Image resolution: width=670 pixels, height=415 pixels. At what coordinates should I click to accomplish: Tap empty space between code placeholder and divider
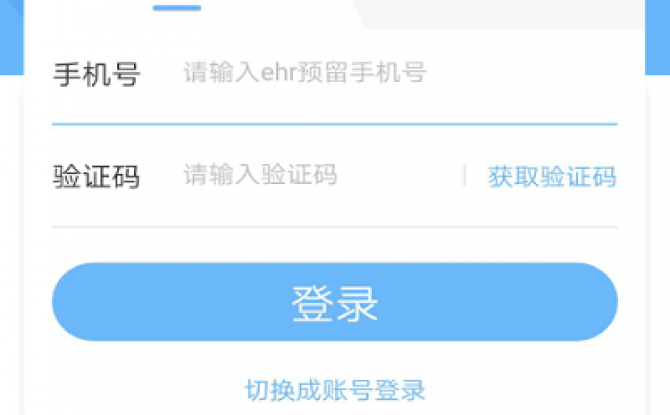[400, 175]
